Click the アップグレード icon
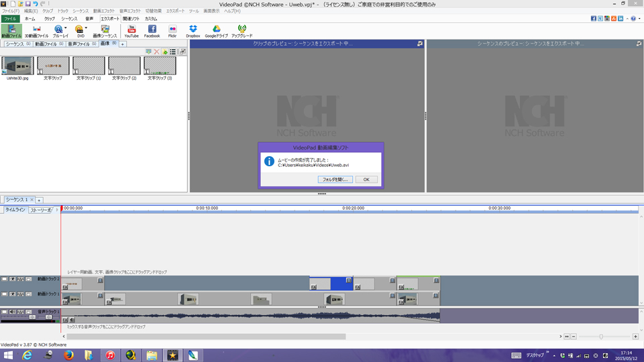Image resolution: width=644 pixels, height=362 pixels. coord(242,31)
